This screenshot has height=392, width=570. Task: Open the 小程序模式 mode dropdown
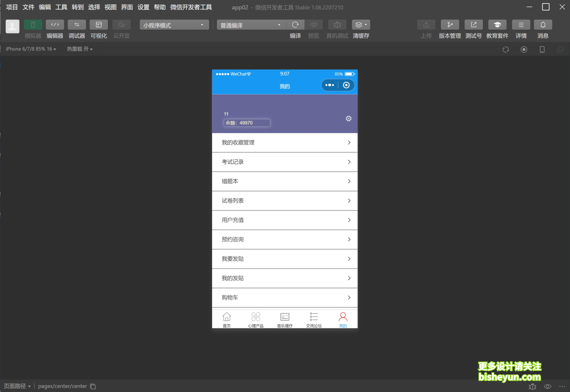click(x=174, y=24)
